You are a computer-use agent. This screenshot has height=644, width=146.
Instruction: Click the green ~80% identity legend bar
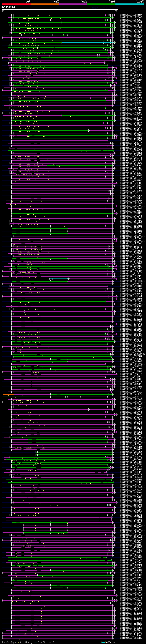coord(101,4)
